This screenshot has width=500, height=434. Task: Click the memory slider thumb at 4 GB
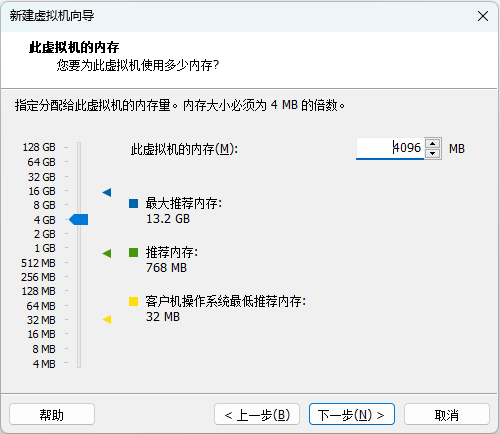[79, 219]
